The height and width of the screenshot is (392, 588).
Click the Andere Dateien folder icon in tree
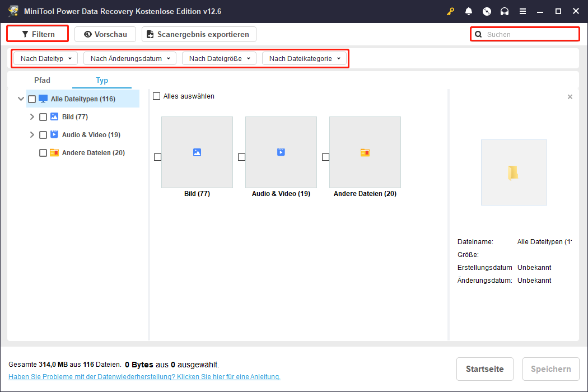(54, 153)
